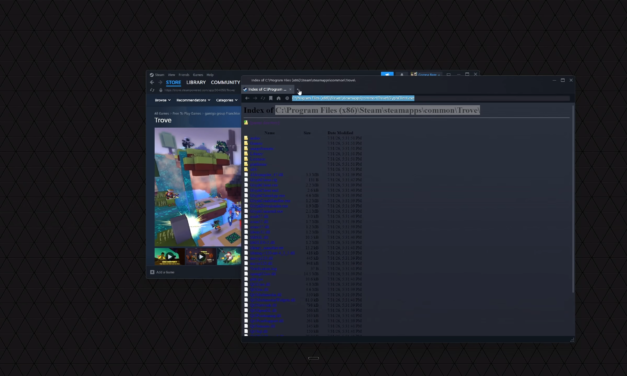Reload the Index of page in browser
This screenshot has width=627, height=376.
pyautogui.click(x=263, y=98)
